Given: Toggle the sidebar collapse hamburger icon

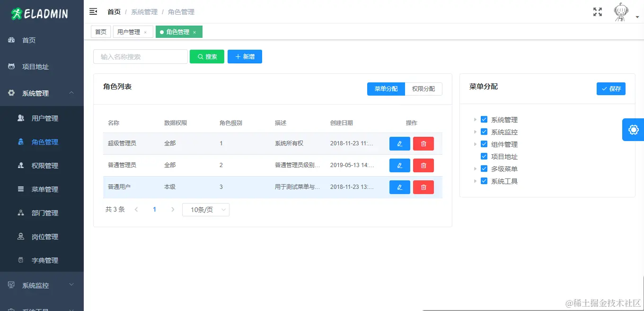Looking at the screenshot, I should point(93,11).
